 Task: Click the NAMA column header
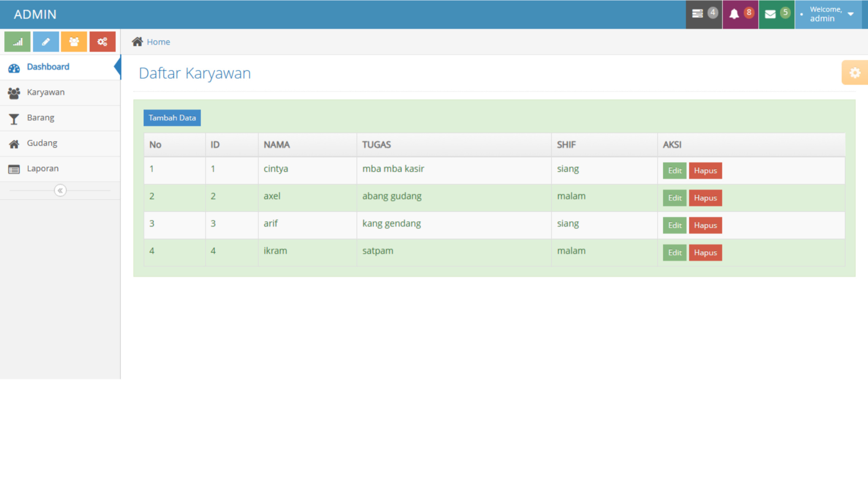coord(307,145)
